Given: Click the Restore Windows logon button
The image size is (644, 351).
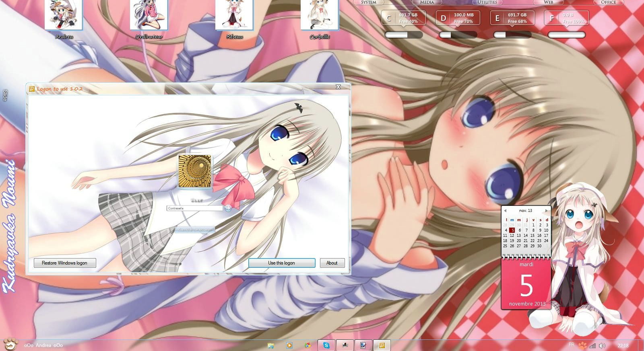Looking at the screenshot, I should 64,263.
